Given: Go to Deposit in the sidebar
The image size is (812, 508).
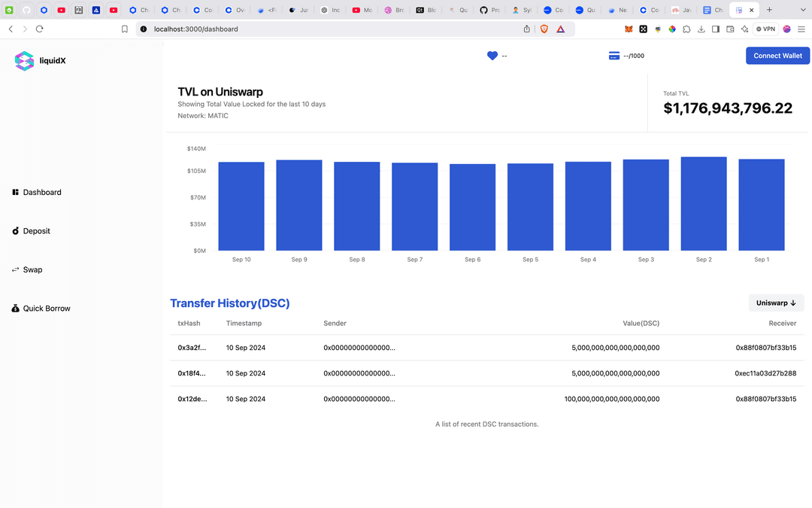Looking at the screenshot, I should click(x=36, y=231).
